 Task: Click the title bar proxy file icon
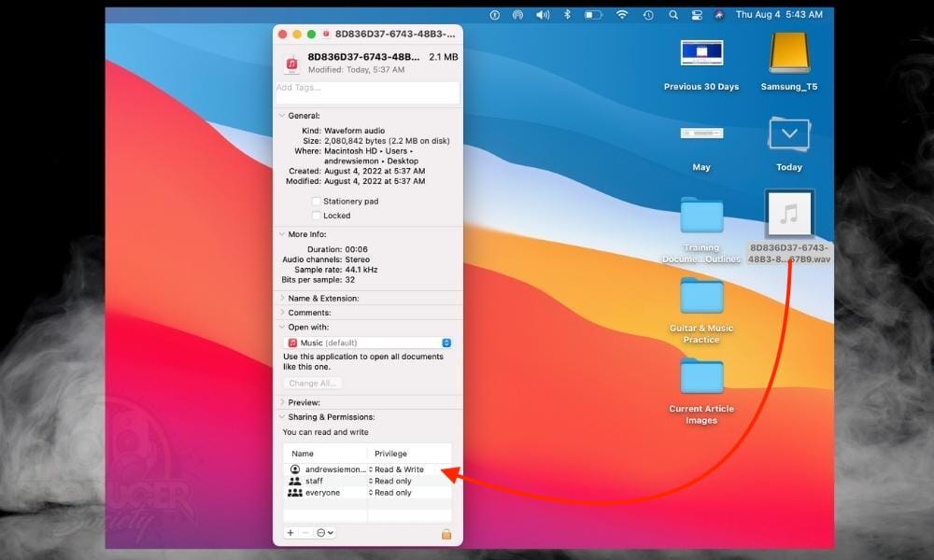[326, 34]
